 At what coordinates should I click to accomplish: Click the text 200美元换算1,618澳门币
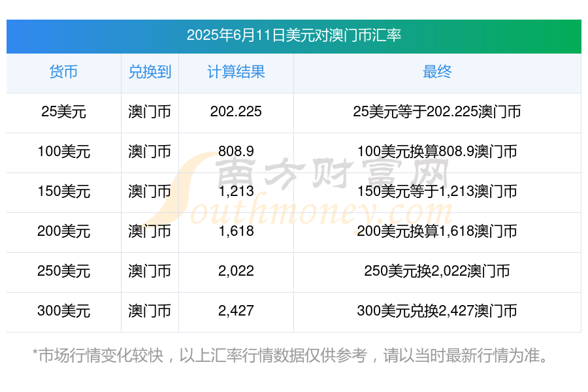437,231
